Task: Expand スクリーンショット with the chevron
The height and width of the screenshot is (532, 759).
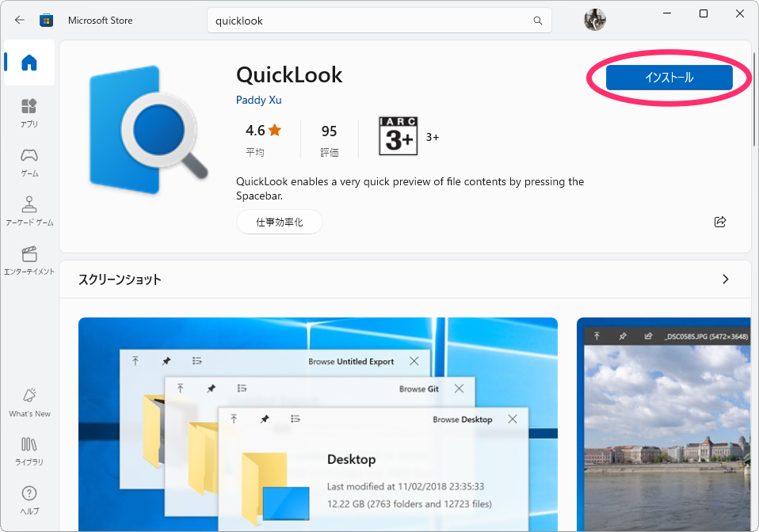Action: click(725, 279)
